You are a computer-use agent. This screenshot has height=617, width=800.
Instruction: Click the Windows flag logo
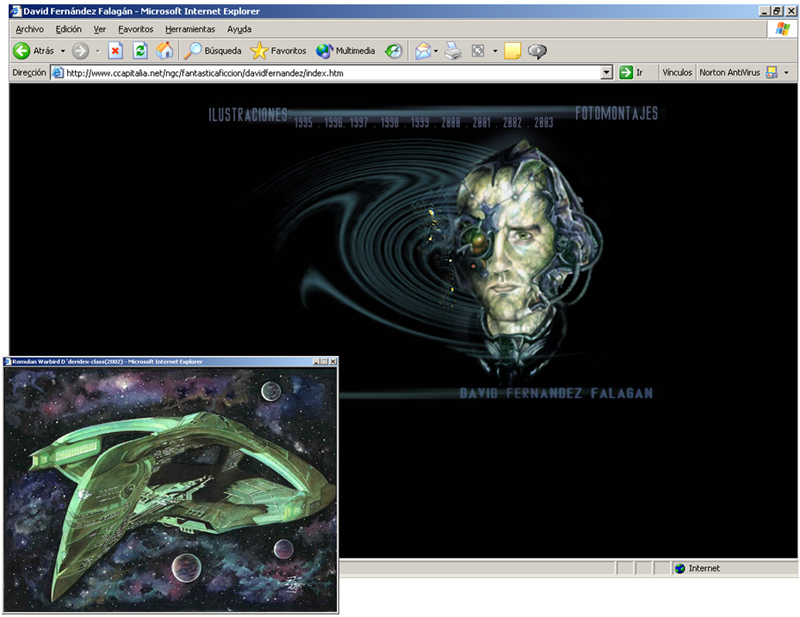[782, 29]
